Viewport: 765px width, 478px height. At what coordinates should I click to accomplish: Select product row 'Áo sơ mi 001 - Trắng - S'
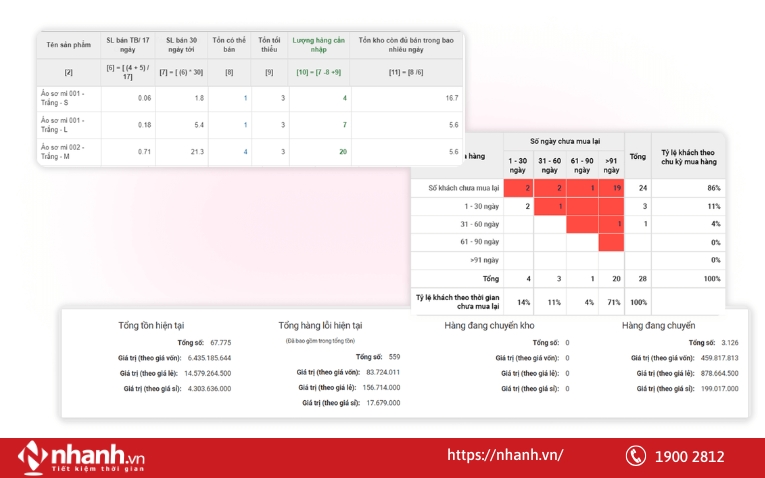pos(68,98)
